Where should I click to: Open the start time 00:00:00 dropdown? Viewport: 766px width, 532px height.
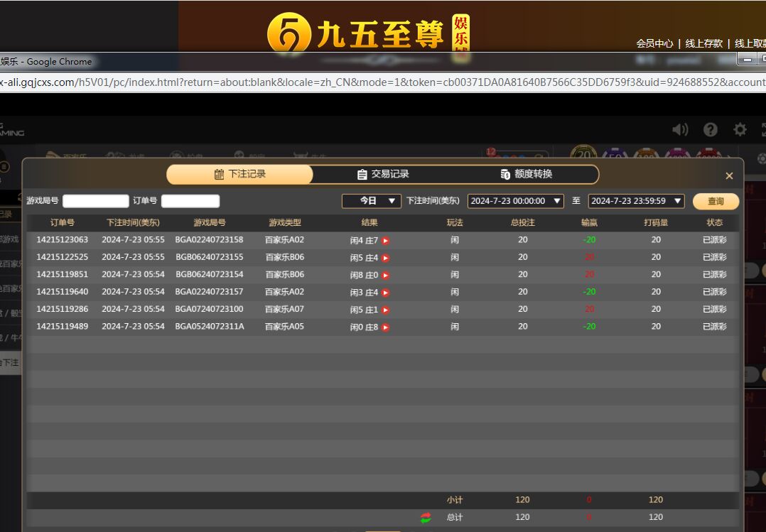tap(515, 201)
